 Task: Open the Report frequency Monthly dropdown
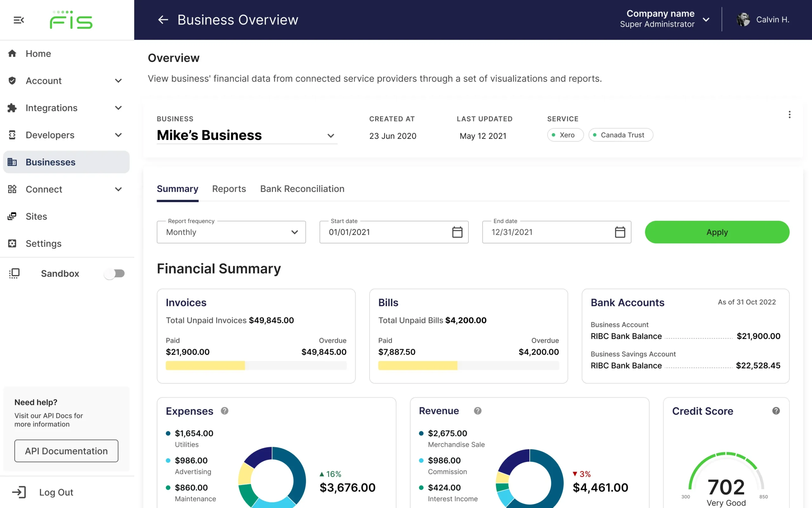click(x=231, y=232)
